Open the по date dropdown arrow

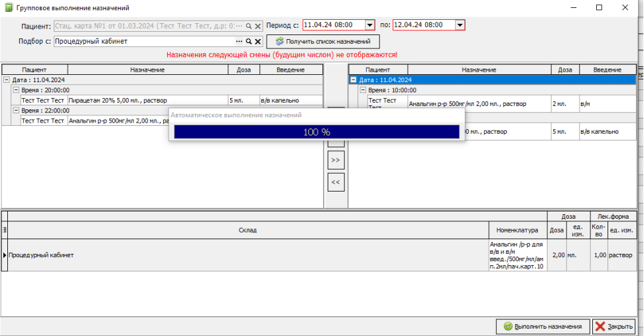point(460,25)
